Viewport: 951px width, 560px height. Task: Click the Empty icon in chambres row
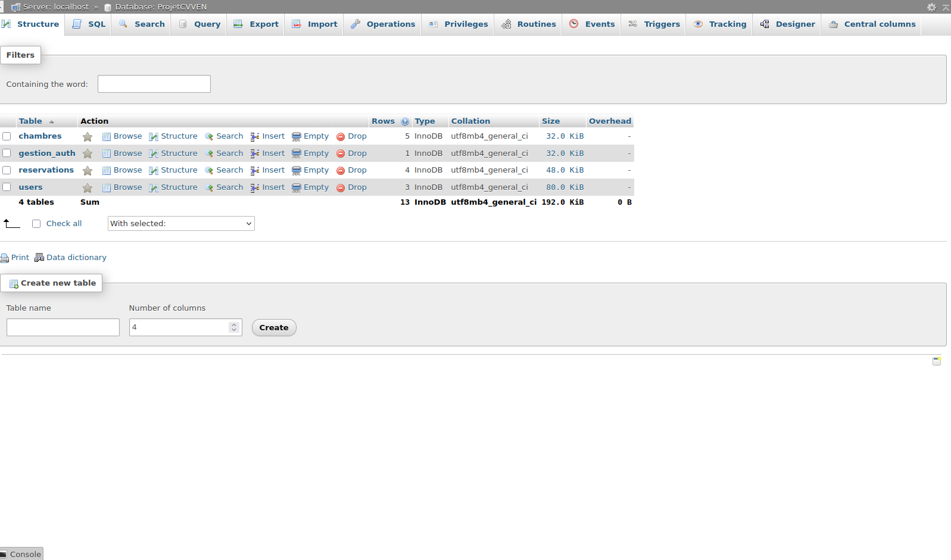297,137
